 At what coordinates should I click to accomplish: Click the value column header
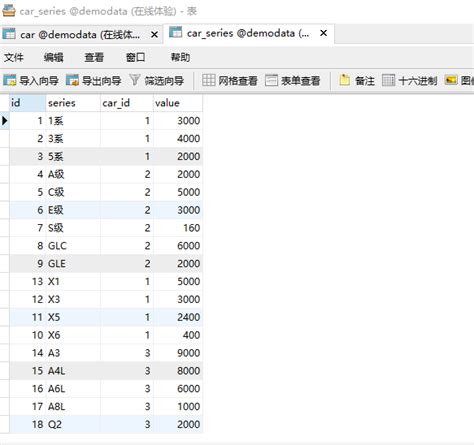pyautogui.click(x=178, y=103)
